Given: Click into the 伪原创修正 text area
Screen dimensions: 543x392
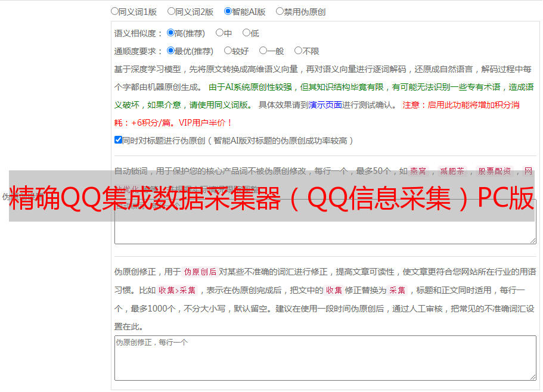Looking at the screenshot, I should 325,358.
